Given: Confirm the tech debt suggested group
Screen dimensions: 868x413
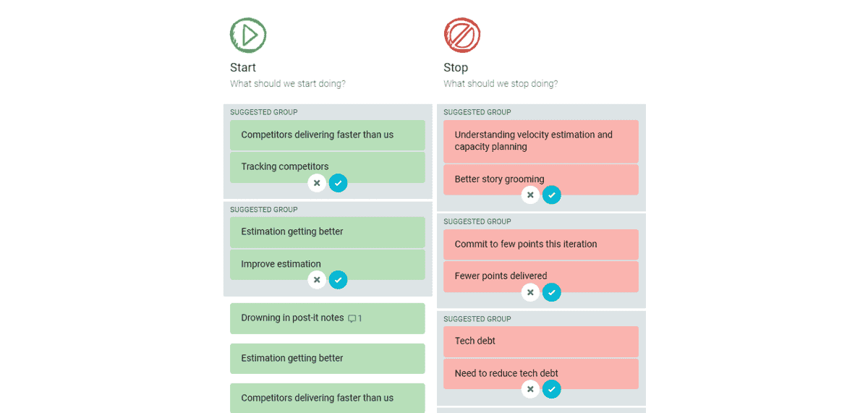Looking at the screenshot, I should pos(551,389).
